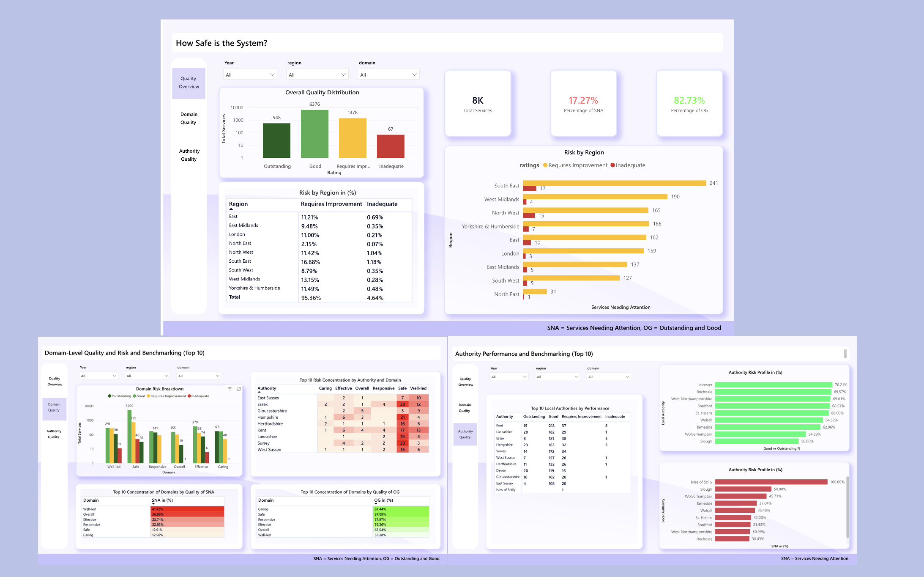Click Surrey Safe cell showing 23
The width and height of the screenshot is (924, 577).
[x=402, y=443]
